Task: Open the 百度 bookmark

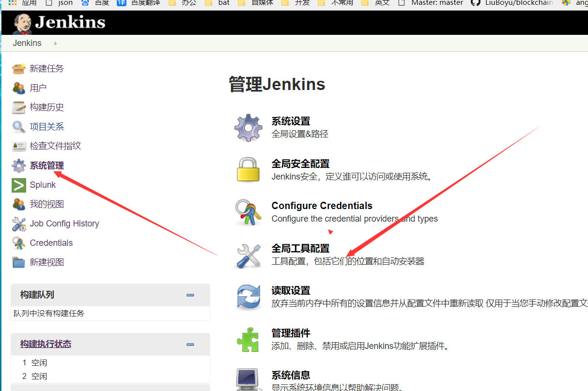Action: [95, 3]
